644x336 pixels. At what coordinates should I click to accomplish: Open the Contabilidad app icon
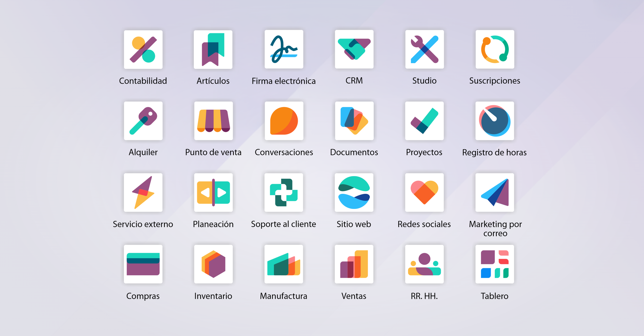point(143,50)
